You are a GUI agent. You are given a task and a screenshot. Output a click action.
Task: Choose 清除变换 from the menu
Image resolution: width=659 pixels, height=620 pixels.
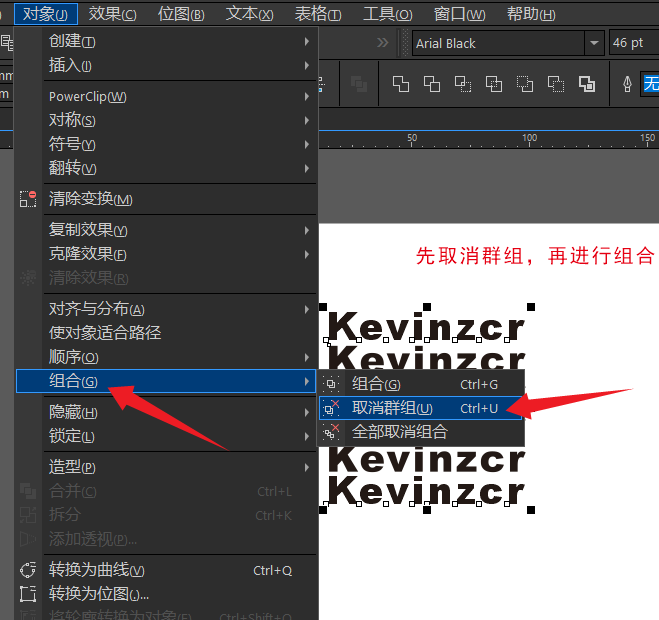click(166, 199)
